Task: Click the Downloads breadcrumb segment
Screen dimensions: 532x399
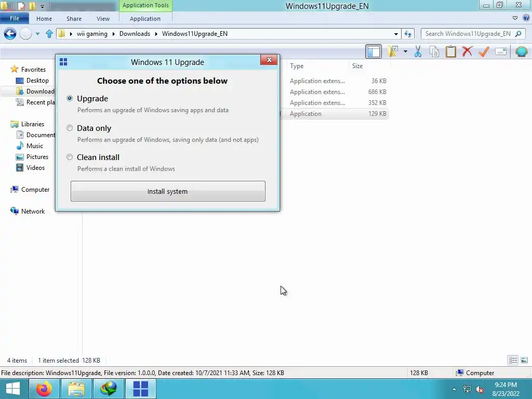Action: coord(135,34)
